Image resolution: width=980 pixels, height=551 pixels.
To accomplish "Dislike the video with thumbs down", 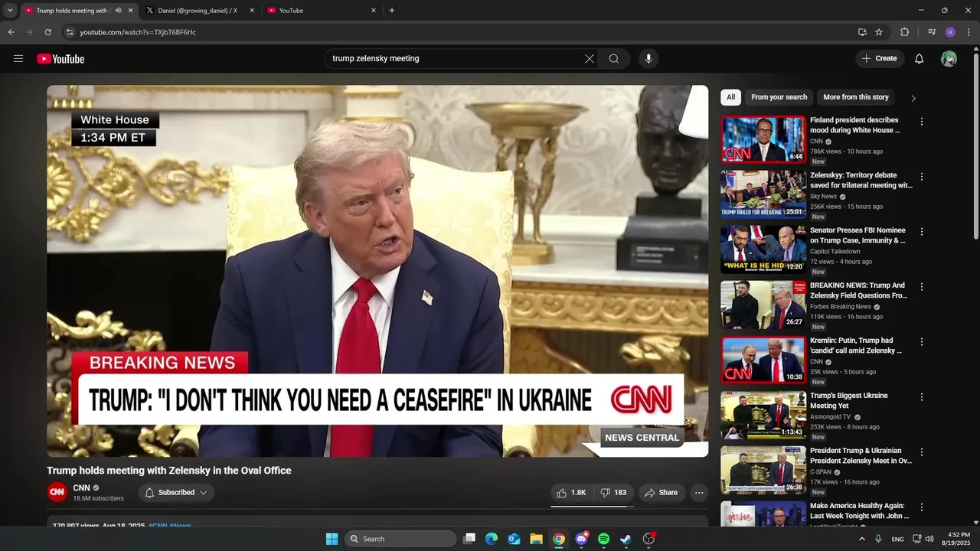I will 613,493.
